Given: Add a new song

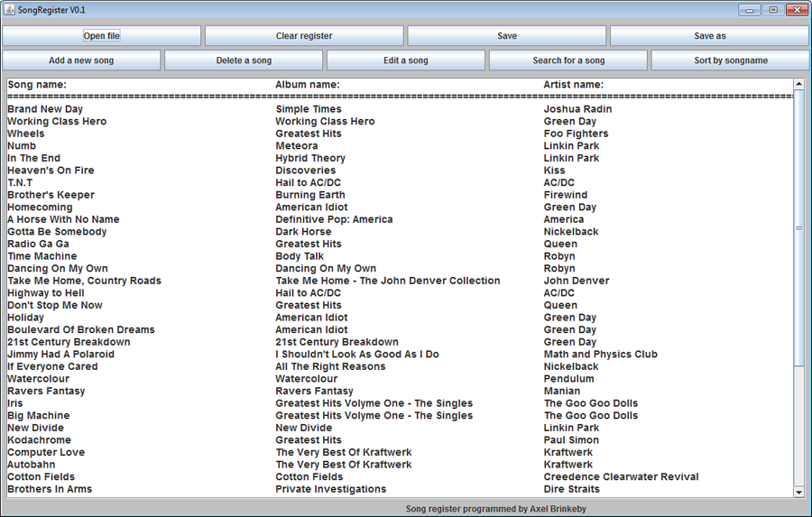Looking at the screenshot, I should click(81, 60).
